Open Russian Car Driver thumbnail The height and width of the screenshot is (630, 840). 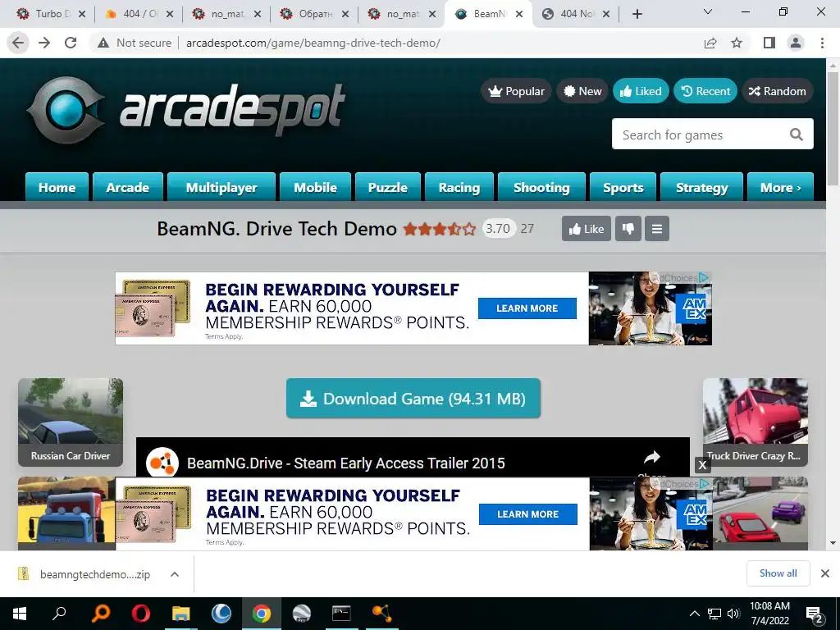[x=71, y=422]
